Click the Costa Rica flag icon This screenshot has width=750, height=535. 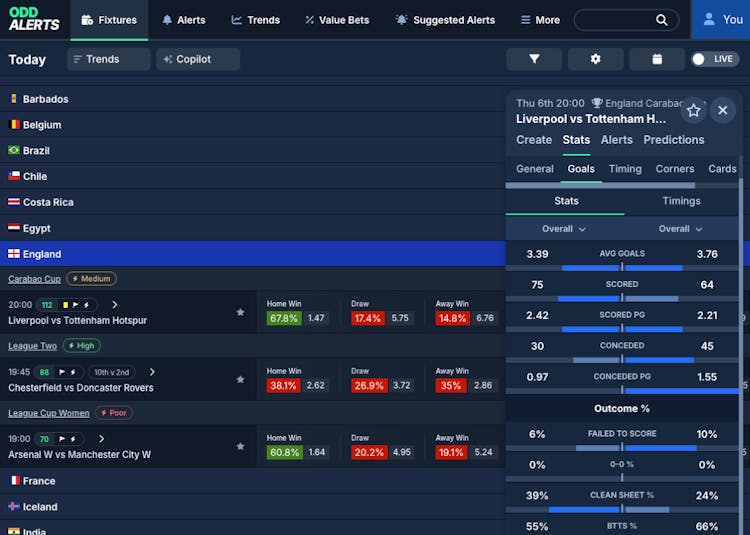click(14, 202)
